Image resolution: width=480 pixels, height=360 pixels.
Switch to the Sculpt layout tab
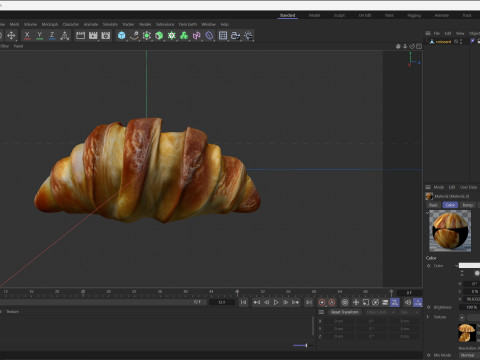[339, 15]
